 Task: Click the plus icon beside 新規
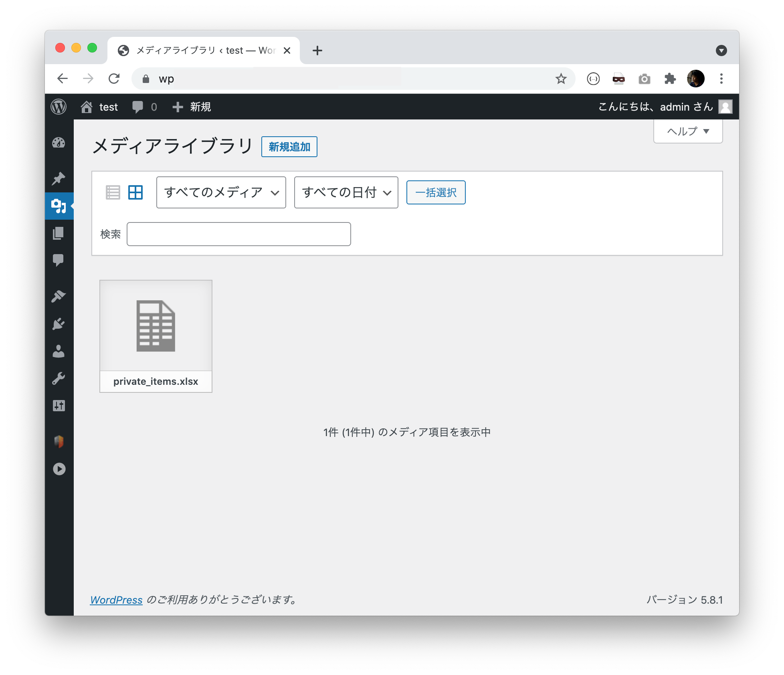pyautogui.click(x=178, y=107)
